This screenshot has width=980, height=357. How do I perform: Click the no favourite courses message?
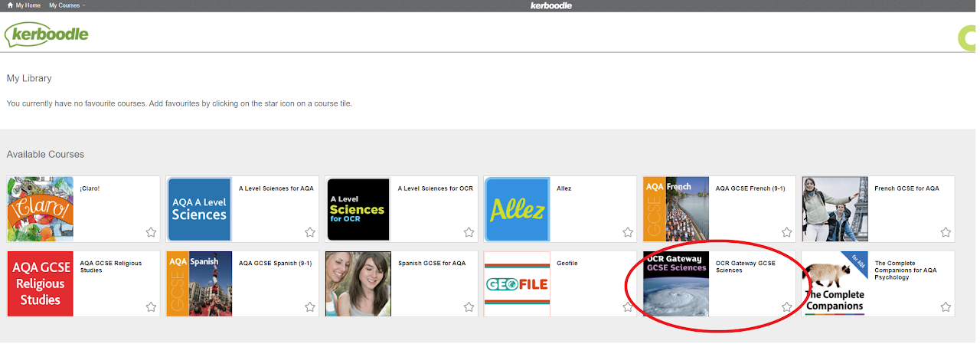coord(179,103)
